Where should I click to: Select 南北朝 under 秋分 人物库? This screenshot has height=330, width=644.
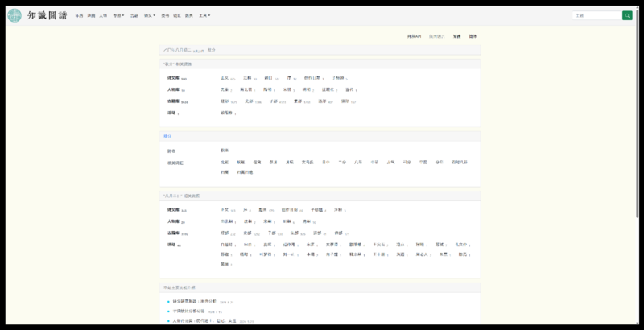point(246,89)
